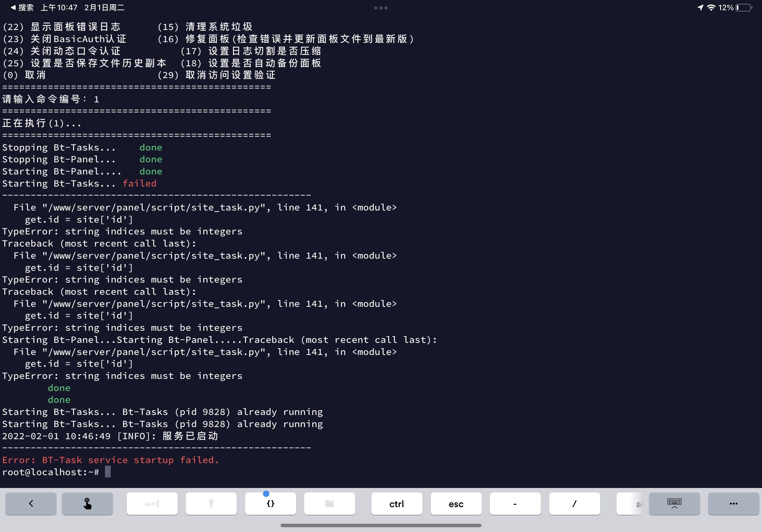Image resolution: width=762 pixels, height=532 pixels.
Task: Select menu option (24) 关闭动态口令认证
Action: tap(61, 51)
